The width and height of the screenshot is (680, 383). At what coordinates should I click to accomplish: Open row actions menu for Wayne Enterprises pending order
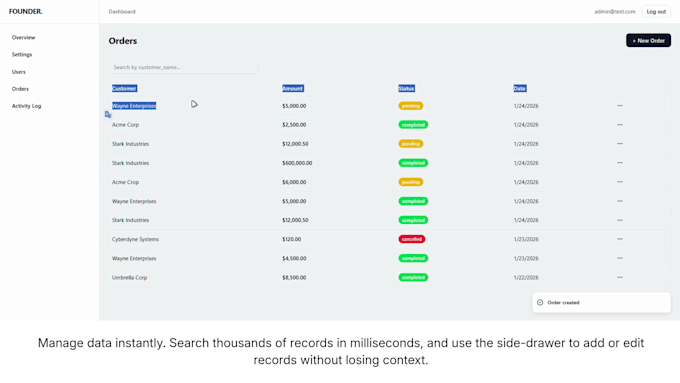tap(620, 105)
